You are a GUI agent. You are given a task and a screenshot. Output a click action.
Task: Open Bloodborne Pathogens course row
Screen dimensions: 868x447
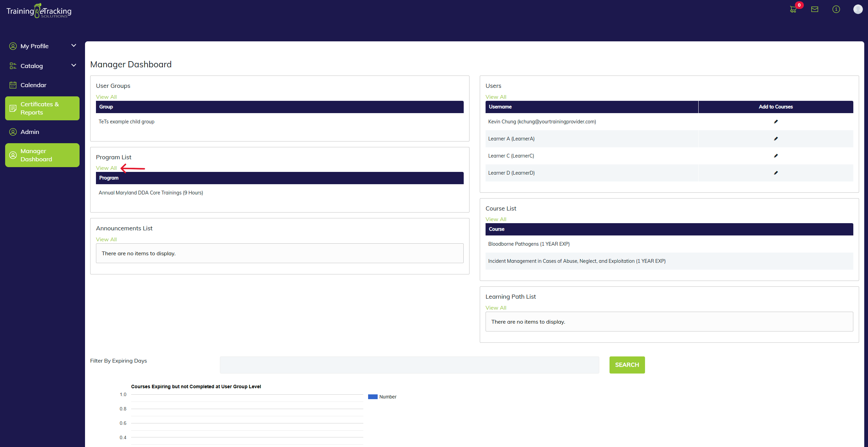(529, 244)
